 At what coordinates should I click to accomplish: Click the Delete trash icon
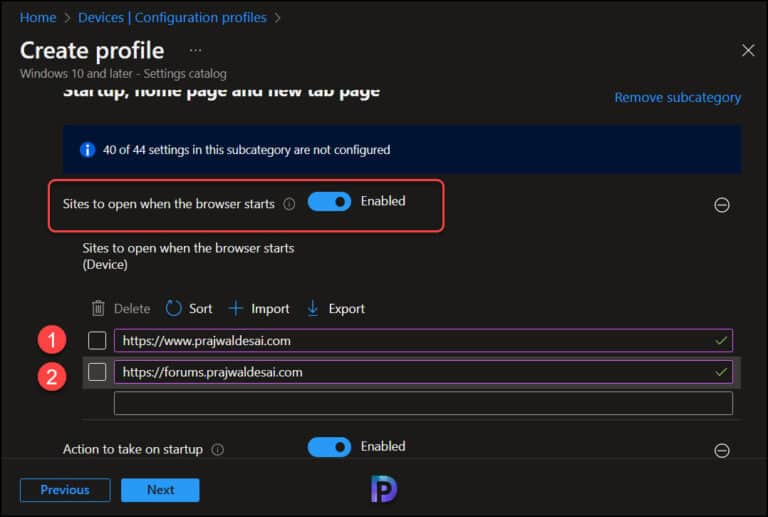pyautogui.click(x=98, y=308)
